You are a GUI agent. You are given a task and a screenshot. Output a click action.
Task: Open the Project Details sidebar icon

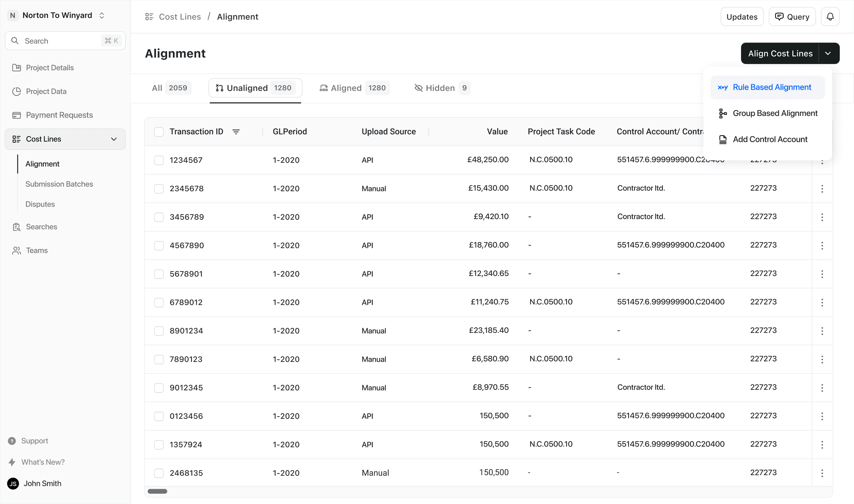coord(16,68)
